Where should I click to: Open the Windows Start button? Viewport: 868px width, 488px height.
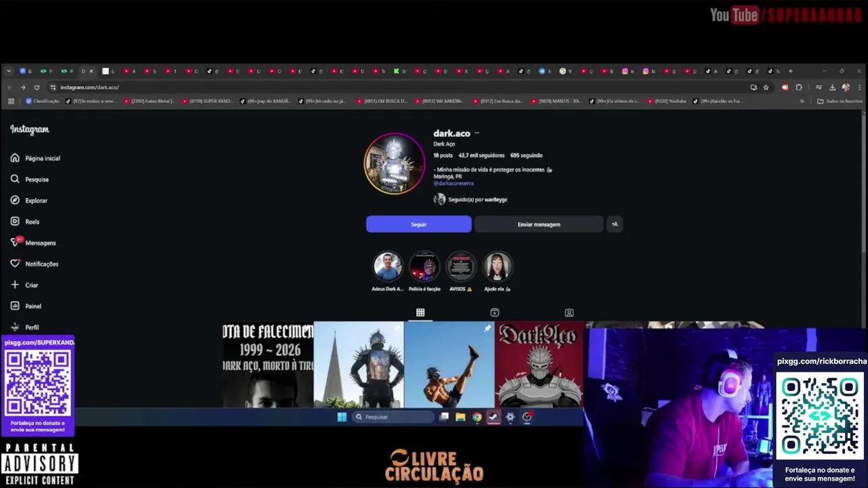pos(342,417)
